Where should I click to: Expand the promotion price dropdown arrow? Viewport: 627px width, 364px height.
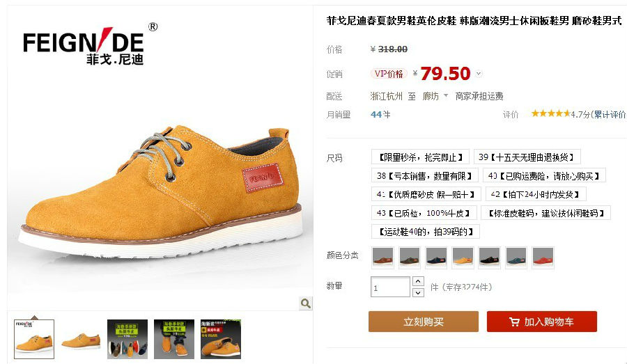tap(479, 74)
